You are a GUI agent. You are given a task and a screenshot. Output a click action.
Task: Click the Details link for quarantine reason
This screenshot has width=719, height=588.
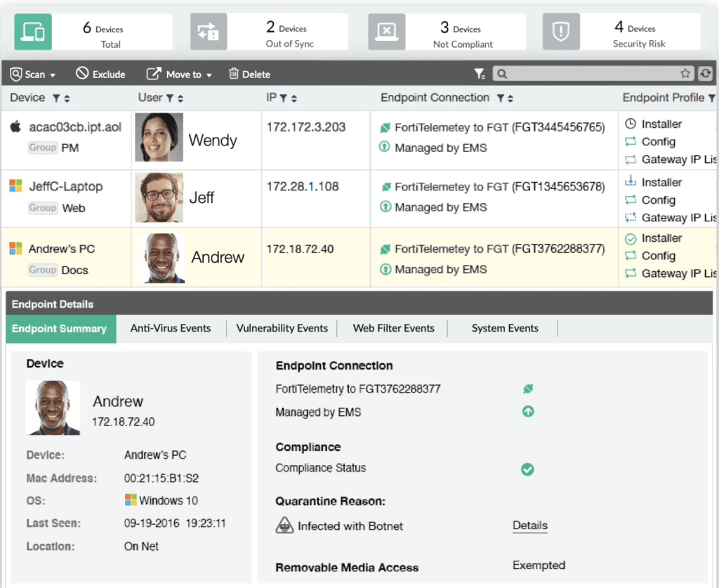click(530, 525)
